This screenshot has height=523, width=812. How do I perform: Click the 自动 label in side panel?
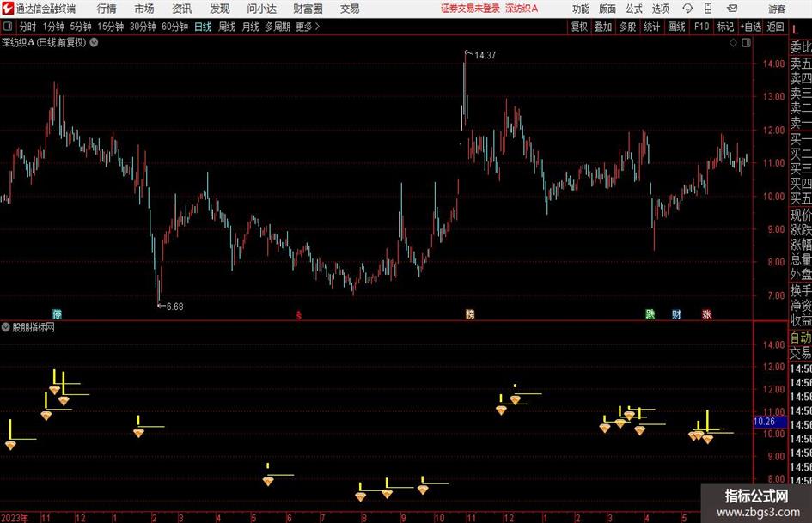click(801, 338)
